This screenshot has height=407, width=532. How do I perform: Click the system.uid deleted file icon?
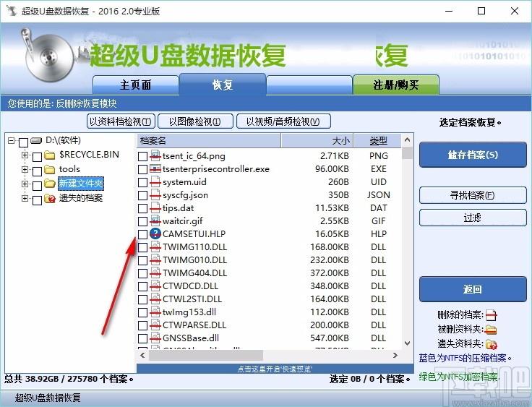coord(155,182)
